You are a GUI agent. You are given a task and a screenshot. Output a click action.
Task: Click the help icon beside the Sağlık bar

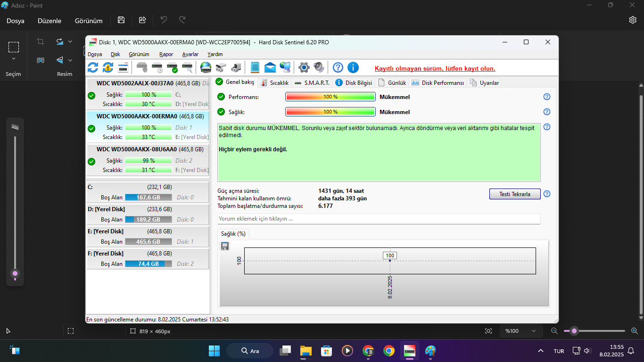(x=547, y=112)
